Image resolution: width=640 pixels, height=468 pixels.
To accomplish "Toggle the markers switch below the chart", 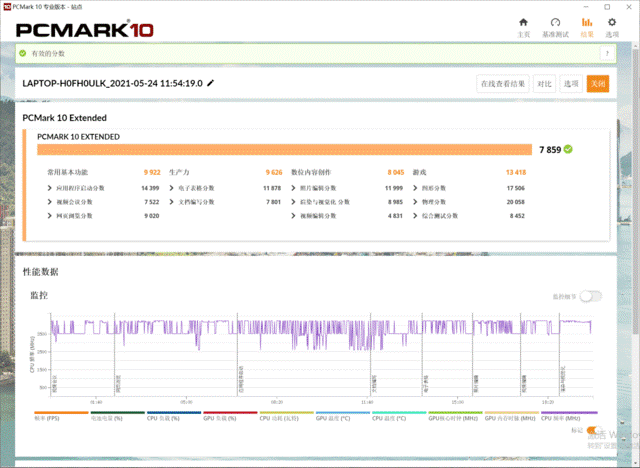I will (x=592, y=430).
